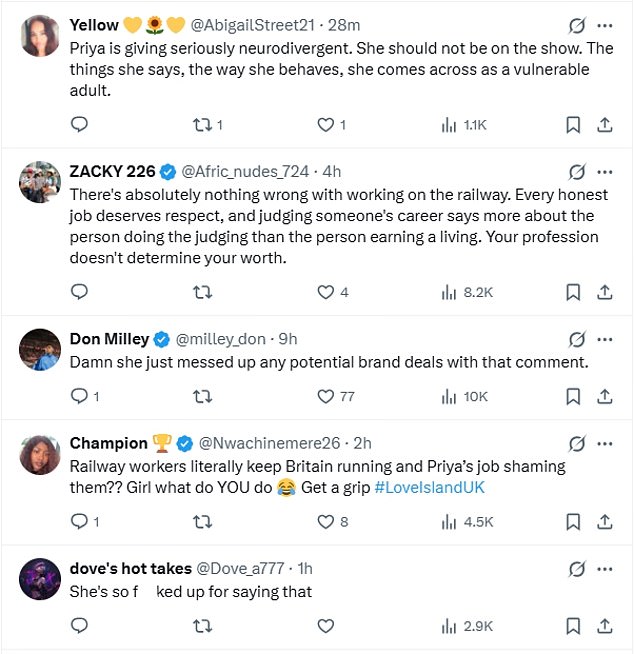
Task: Open more options on Yellow's tweet
Action: point(605,25)
